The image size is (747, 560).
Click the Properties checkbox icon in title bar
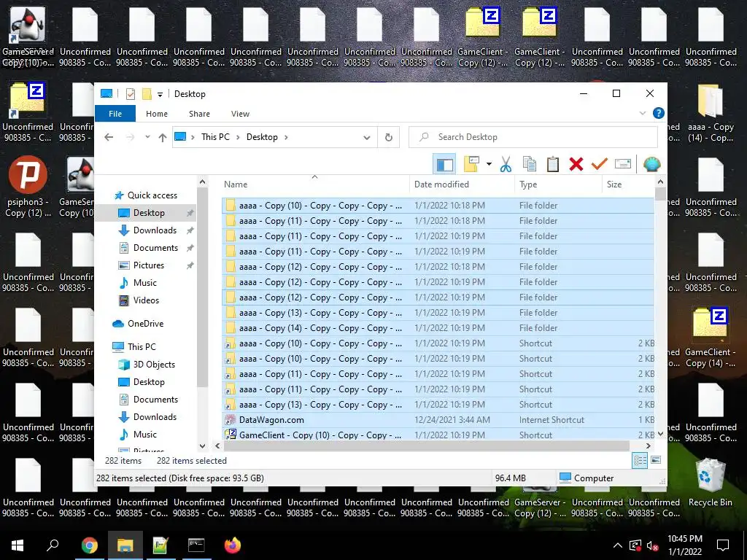tap(130, 94)
